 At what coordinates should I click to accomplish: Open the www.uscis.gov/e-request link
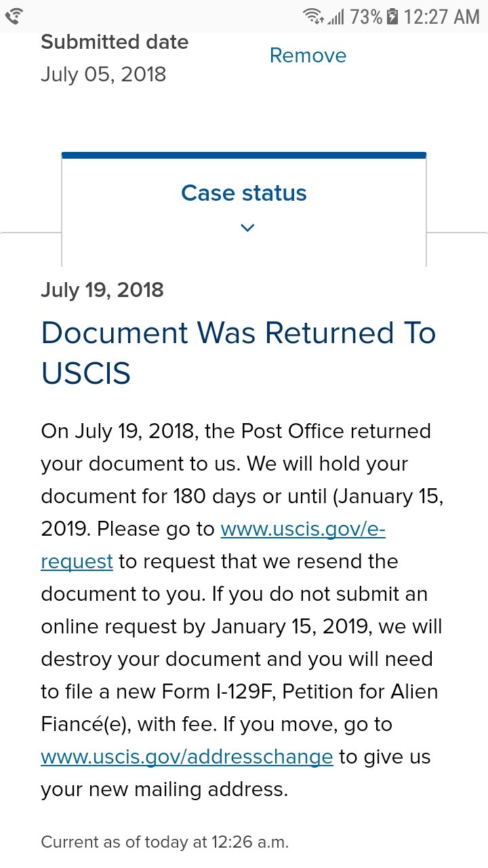pyautogui.click(x=303, y=529)
